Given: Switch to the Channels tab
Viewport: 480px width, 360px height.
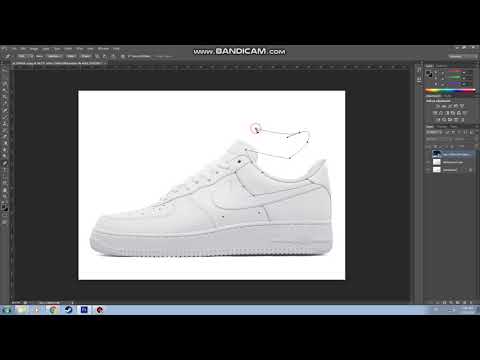Looking at the screenshot, I should coord(442,127).
